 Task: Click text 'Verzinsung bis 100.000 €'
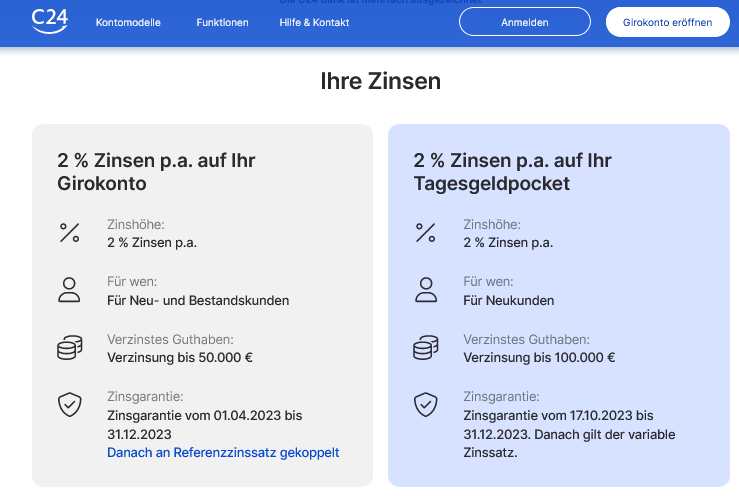(x=539, y=358)
